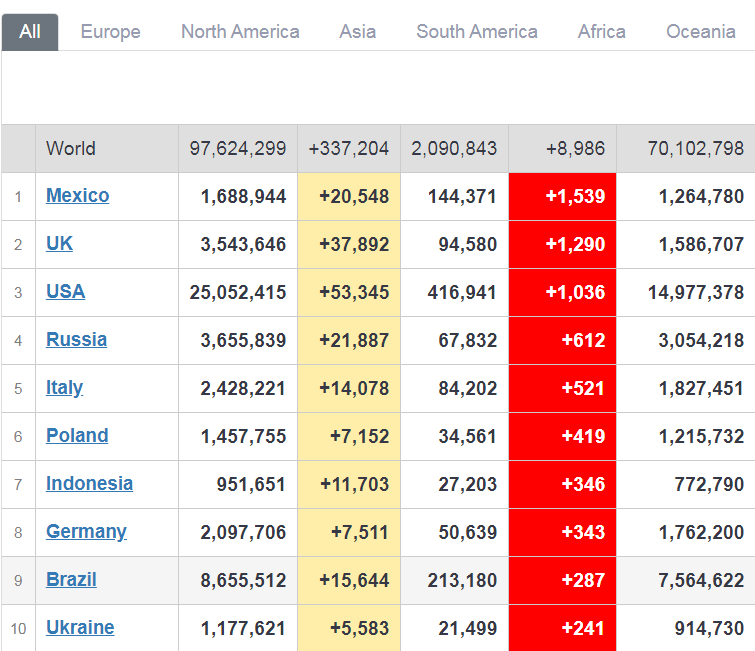Click the World total cases 97,624,299 cell
The width and height of the screenshot is (755, 651).
coord(238,149)
